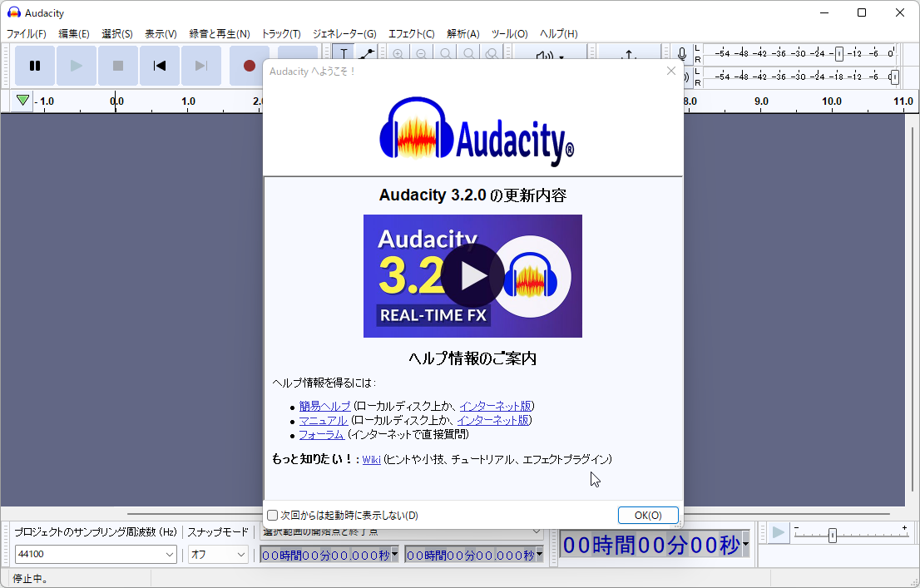Skip to the project start
Viewport: 920px width, 588px height.
(x=159, y=66)
